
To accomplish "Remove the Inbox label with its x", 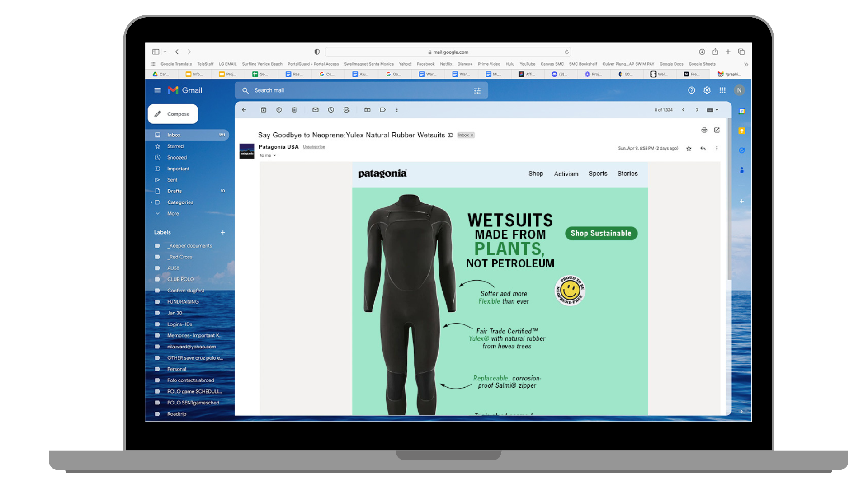I will pyautogui.click(x=472, y=135).
